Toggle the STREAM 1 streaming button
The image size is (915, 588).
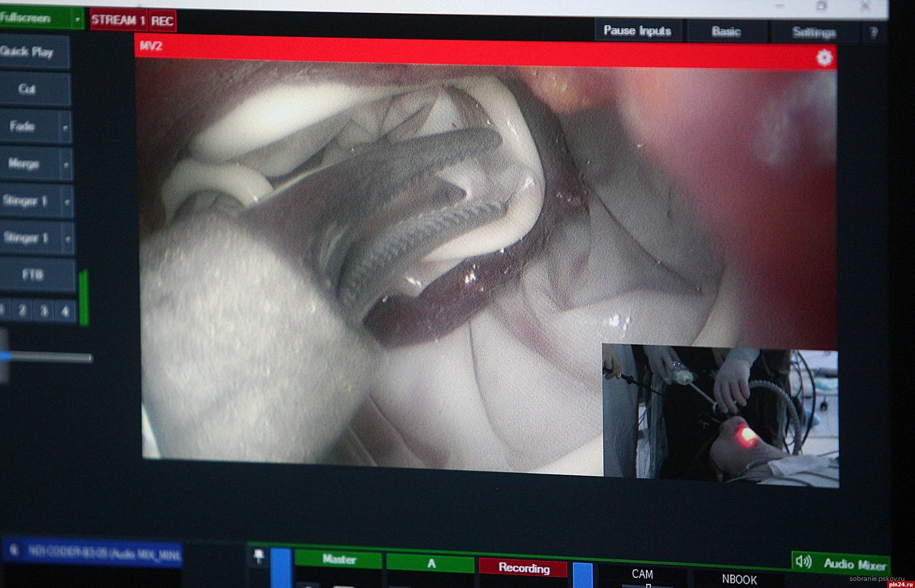[x=118, y=20]
